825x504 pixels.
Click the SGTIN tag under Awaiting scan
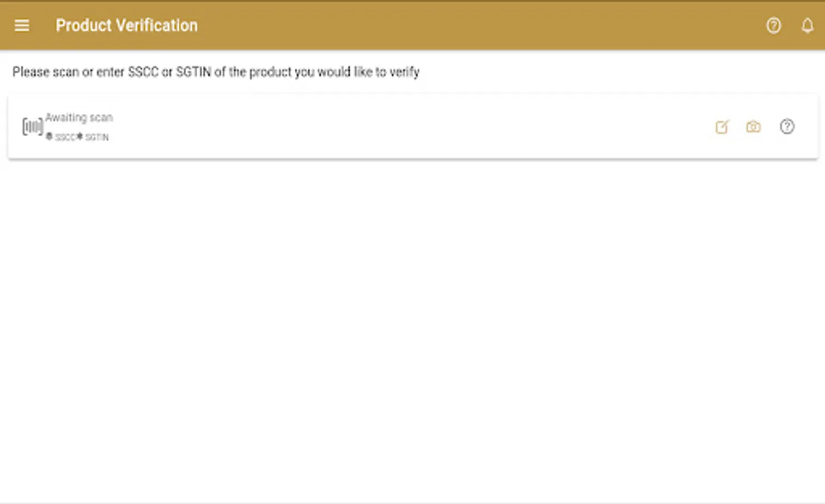97,137
